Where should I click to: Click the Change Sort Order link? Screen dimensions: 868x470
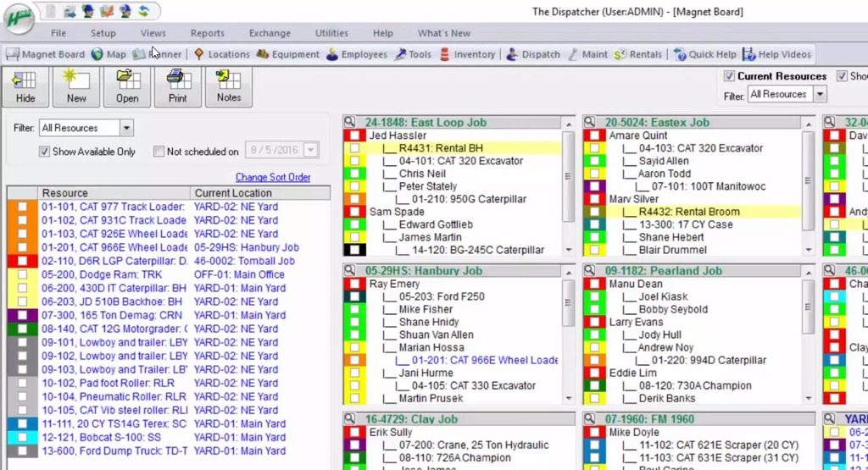point(273,178)
